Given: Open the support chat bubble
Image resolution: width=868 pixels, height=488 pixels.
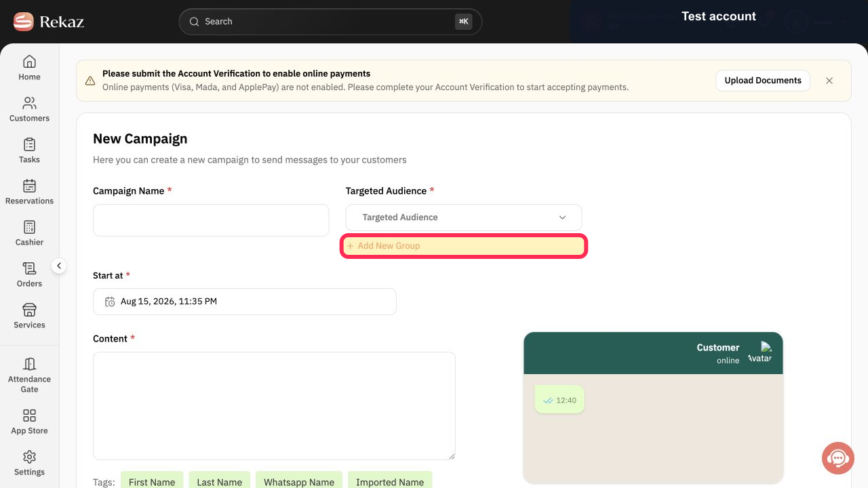Looking at the screenshot, I should point(838,458).
